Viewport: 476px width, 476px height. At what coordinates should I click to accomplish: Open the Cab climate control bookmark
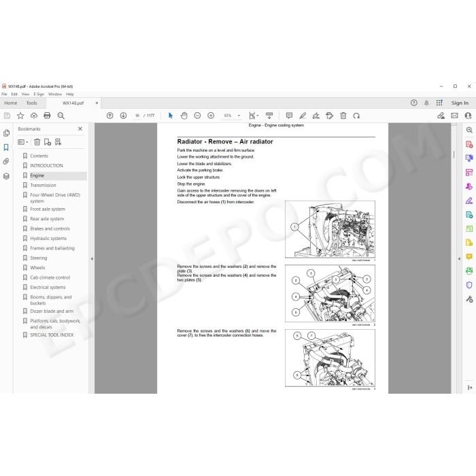(x=50, y=277)
